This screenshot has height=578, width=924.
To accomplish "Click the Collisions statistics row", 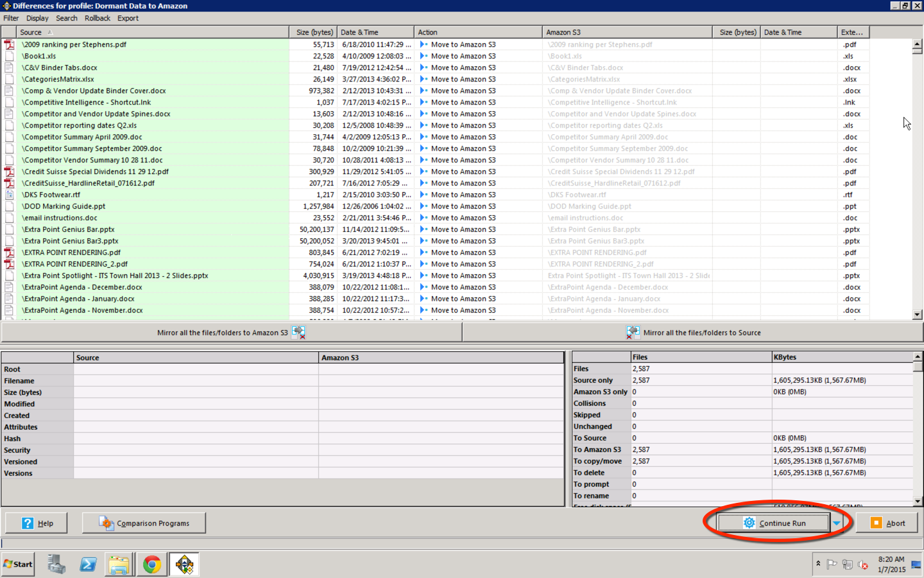I will pos(742,403).
